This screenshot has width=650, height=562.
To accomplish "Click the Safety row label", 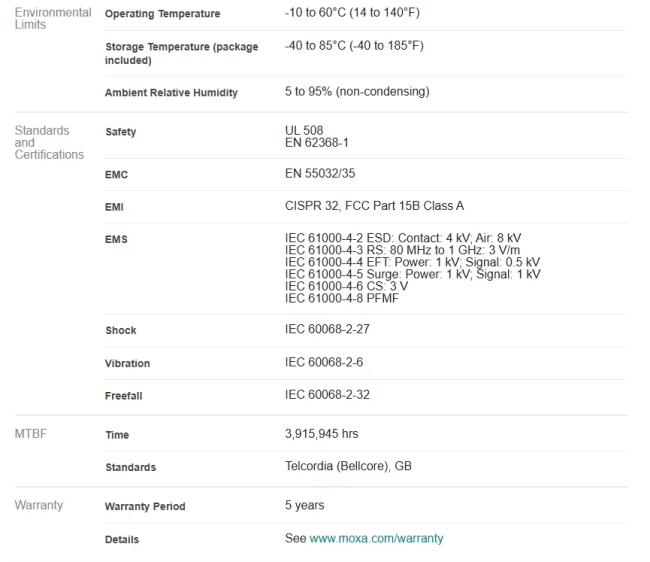I will (x=120, y=132).
